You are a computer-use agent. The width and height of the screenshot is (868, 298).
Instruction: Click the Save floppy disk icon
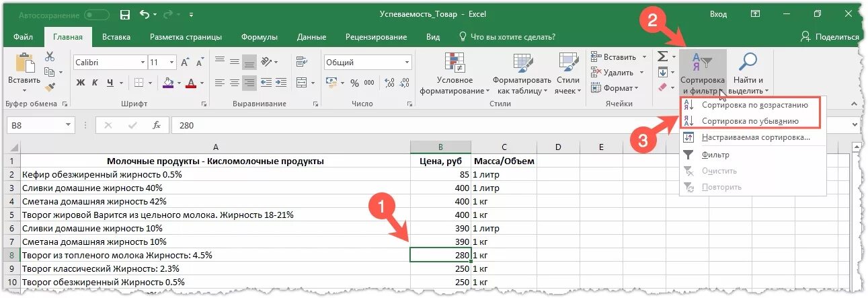[124, 14]
